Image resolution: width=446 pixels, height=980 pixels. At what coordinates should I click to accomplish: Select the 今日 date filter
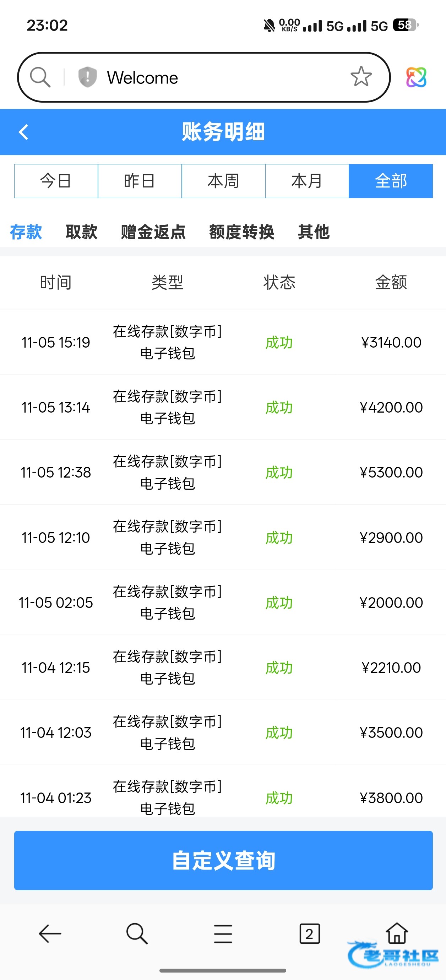point(56,181)
